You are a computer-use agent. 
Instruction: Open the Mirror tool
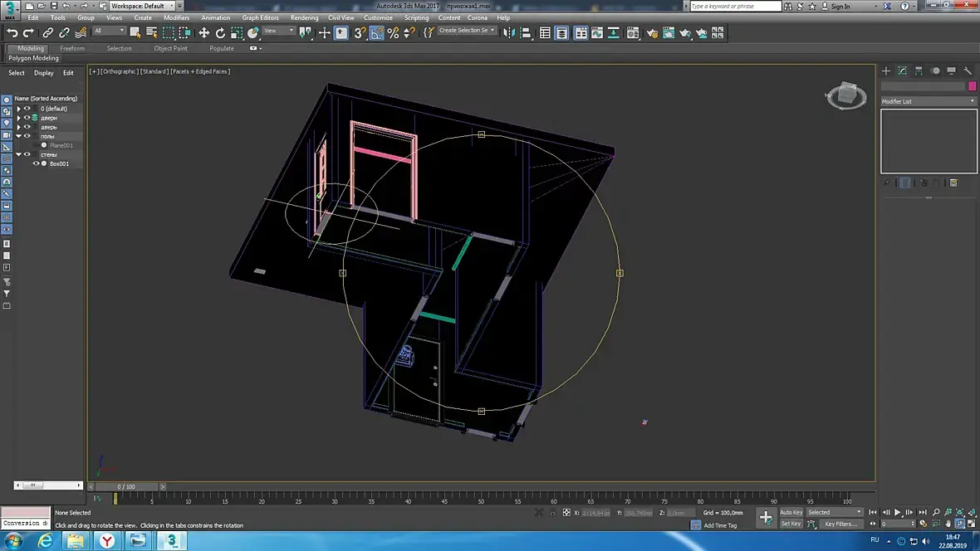tap(509, 33)
